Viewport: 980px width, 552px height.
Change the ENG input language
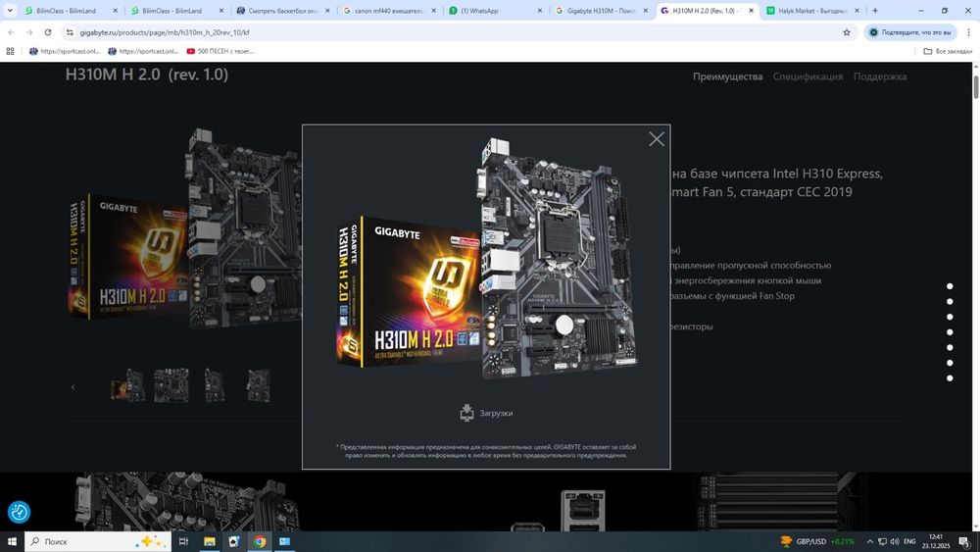909,541
